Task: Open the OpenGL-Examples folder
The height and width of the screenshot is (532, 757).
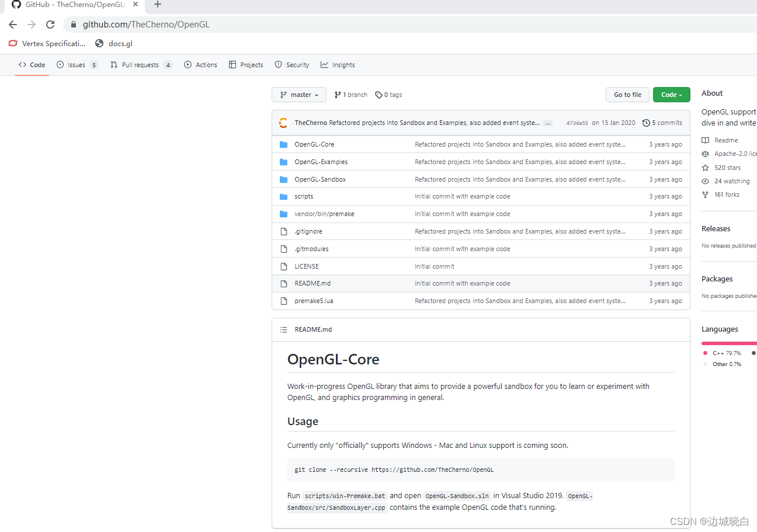Action: (321, 162)
